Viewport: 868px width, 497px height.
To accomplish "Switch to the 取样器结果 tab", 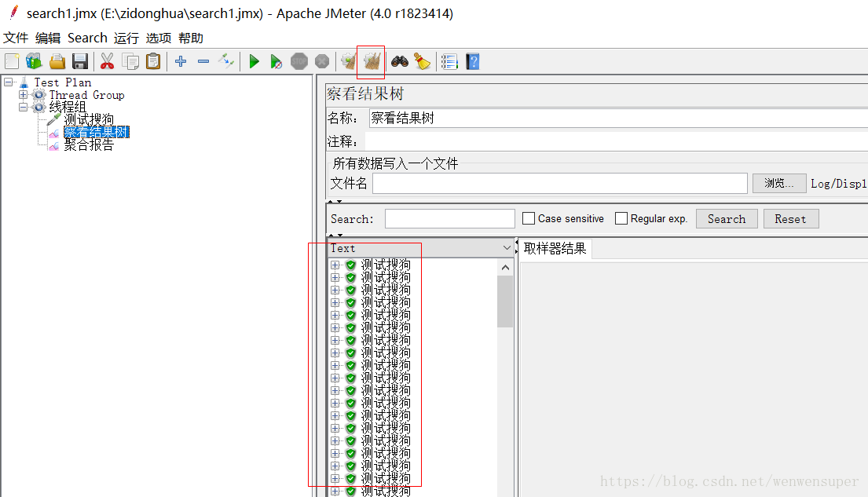I will click(x=555, y=249).
